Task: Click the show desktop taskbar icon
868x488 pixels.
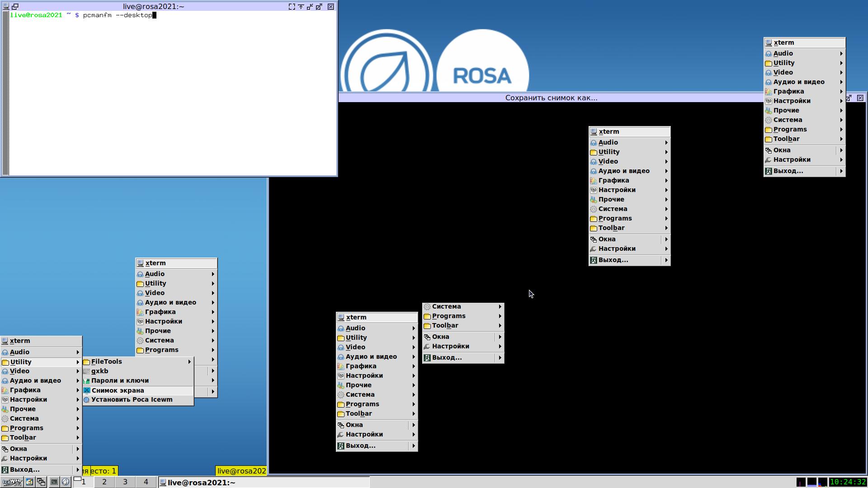Action: pyautogui.click(x=29, y=482)
